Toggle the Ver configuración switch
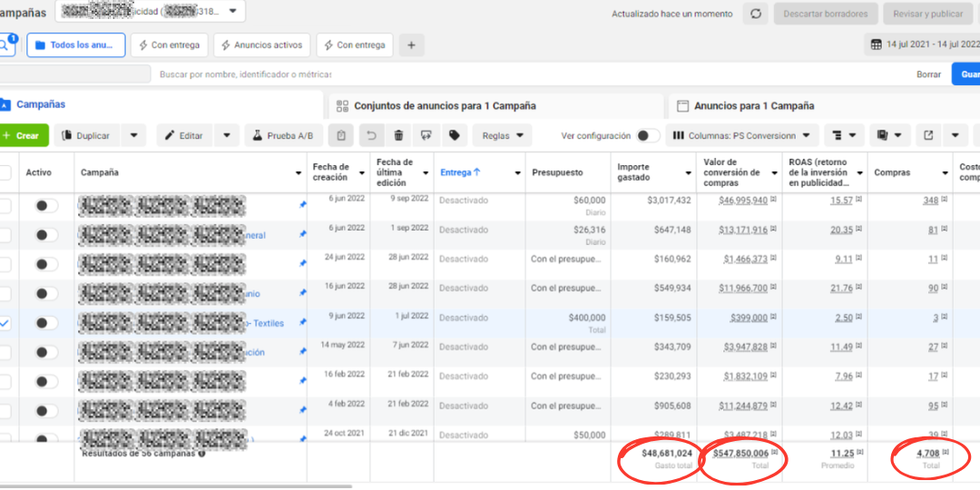980x490 pixels. click(648, 135)
